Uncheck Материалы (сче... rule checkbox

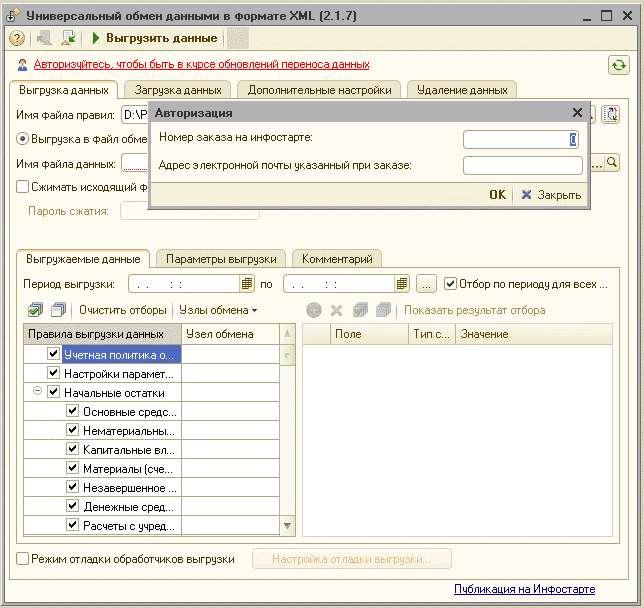click(x=72, y=468)
